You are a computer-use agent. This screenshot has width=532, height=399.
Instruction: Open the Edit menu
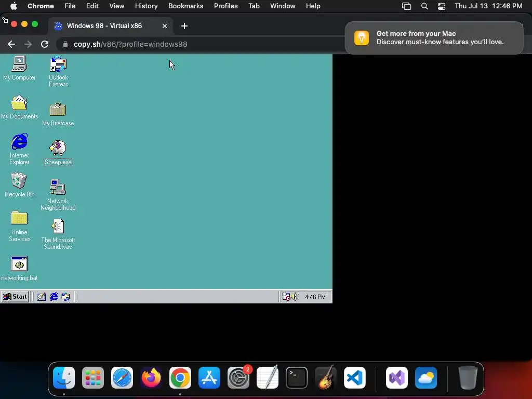pos(92,6)
